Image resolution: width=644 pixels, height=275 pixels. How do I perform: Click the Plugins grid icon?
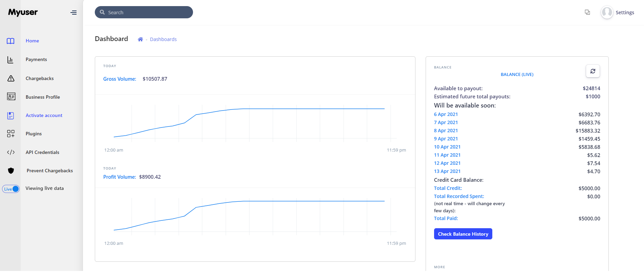pos(11,134)
